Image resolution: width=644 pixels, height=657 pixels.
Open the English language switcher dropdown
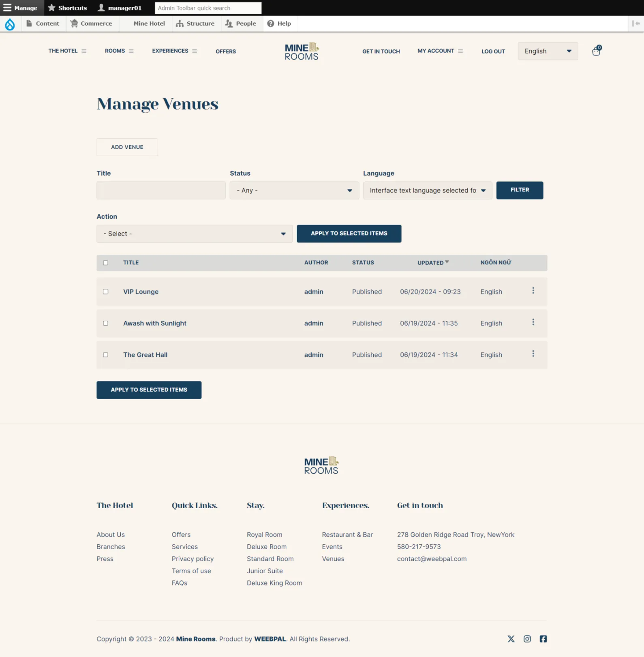click(548, 51)
